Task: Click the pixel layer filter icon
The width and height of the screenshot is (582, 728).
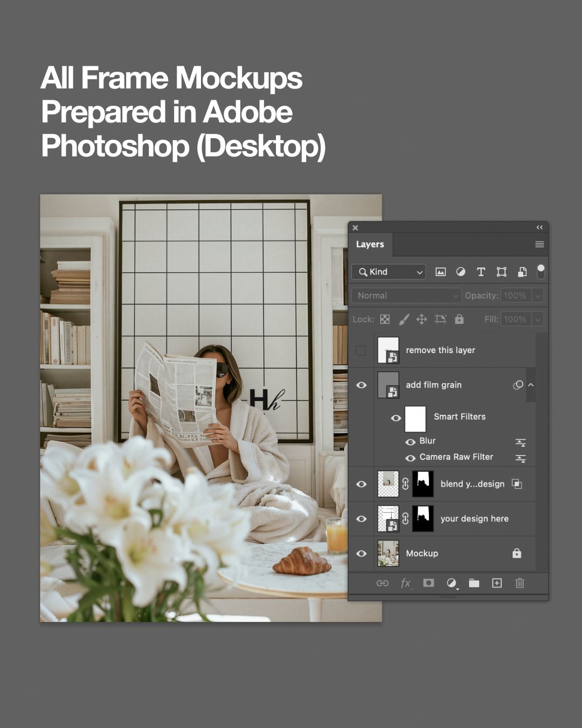Action: tap(440, 272)
